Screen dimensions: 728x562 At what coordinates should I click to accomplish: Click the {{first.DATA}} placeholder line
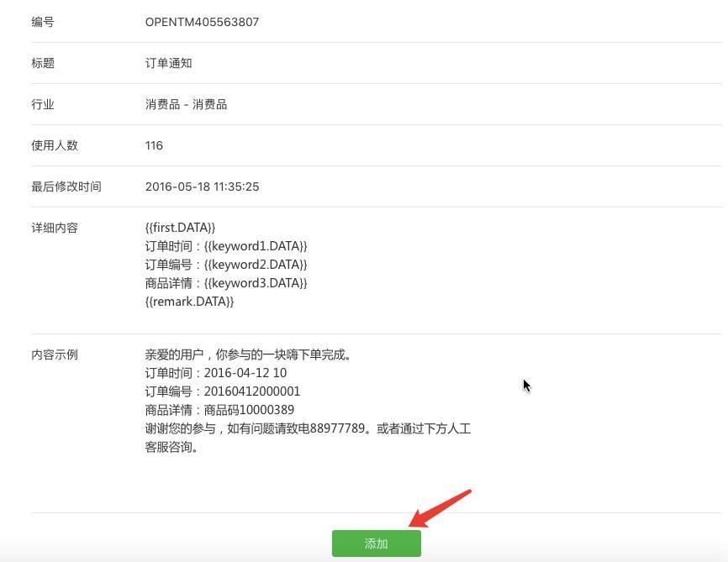click(x=180, y=228)
